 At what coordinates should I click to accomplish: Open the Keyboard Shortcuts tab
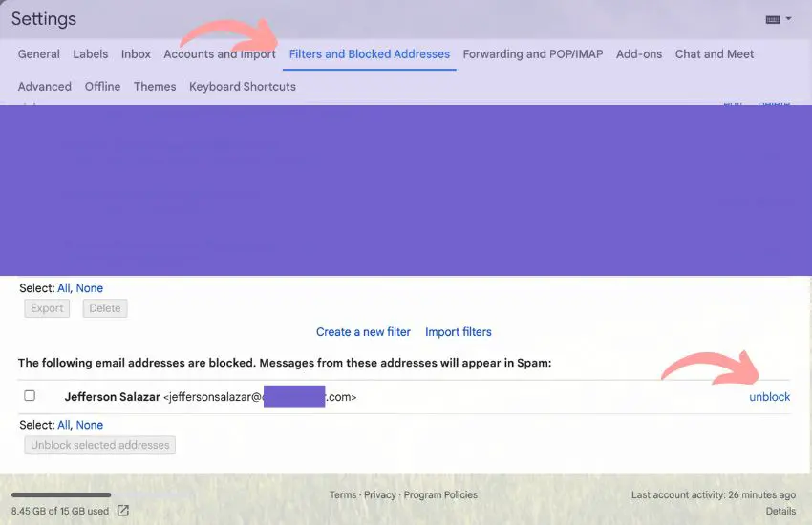(243, 86)
